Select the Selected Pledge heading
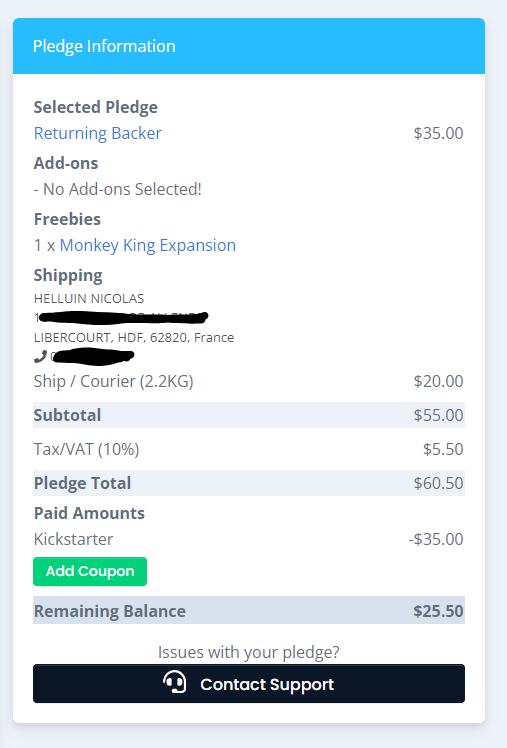507x748 pixels. pyautogui.click(x=95, y=107)
